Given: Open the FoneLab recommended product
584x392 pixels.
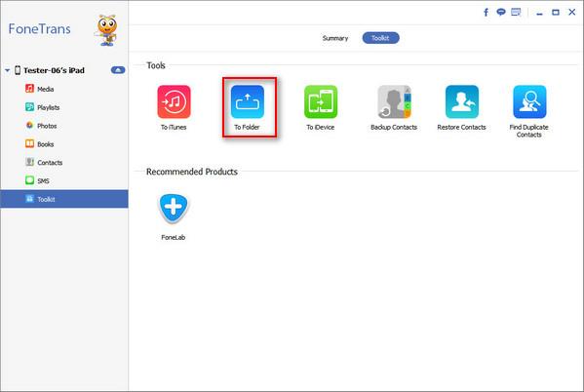Looking at the screenshot, I should pos(174,216).
